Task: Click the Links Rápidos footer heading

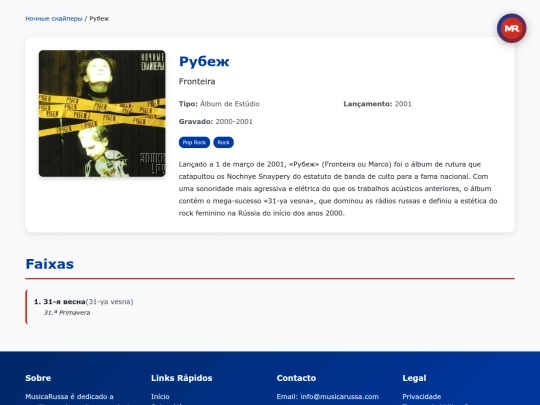Action: 181,378
